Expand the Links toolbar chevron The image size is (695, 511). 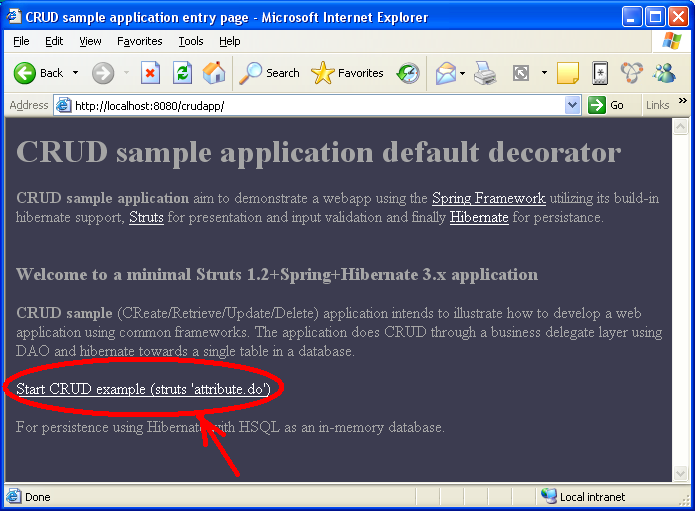pyautogui.click(x=683, y=101)
